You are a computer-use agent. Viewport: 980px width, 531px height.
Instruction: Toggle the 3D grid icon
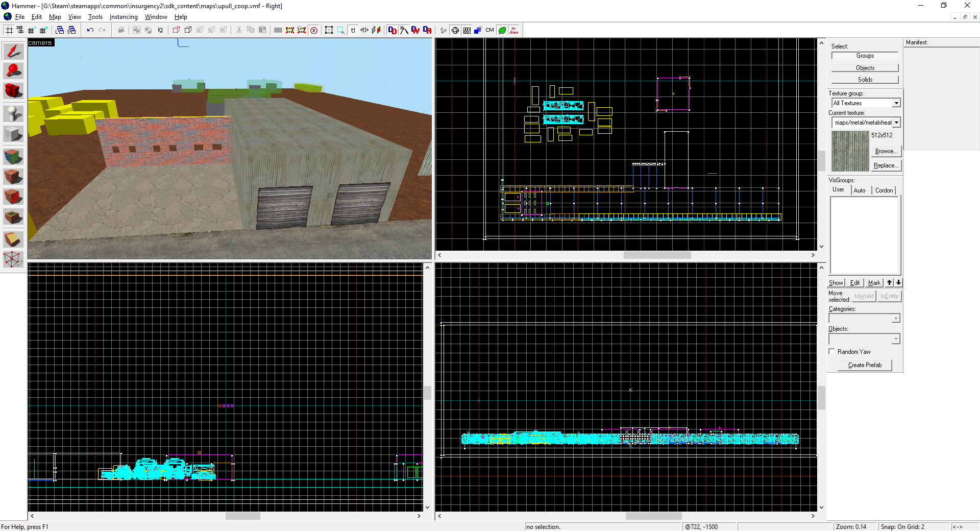pyautogui.click(x=20, y=30)
